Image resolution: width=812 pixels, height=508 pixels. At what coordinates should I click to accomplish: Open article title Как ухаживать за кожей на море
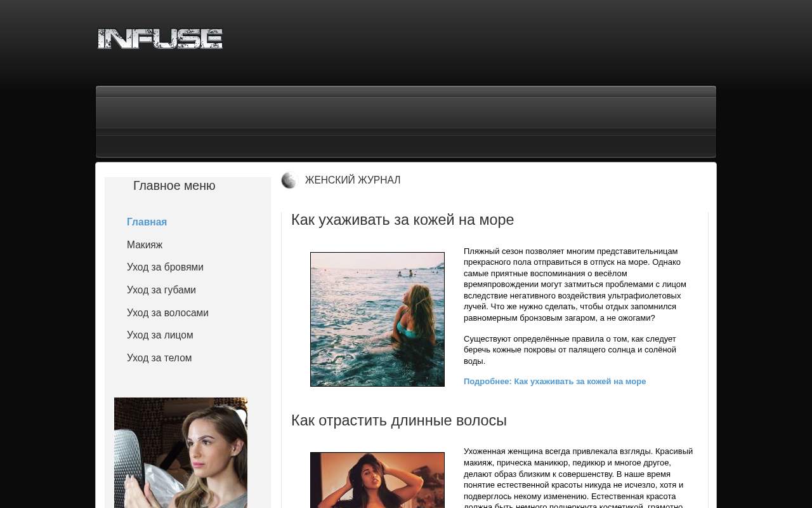[x=402, y=220]
